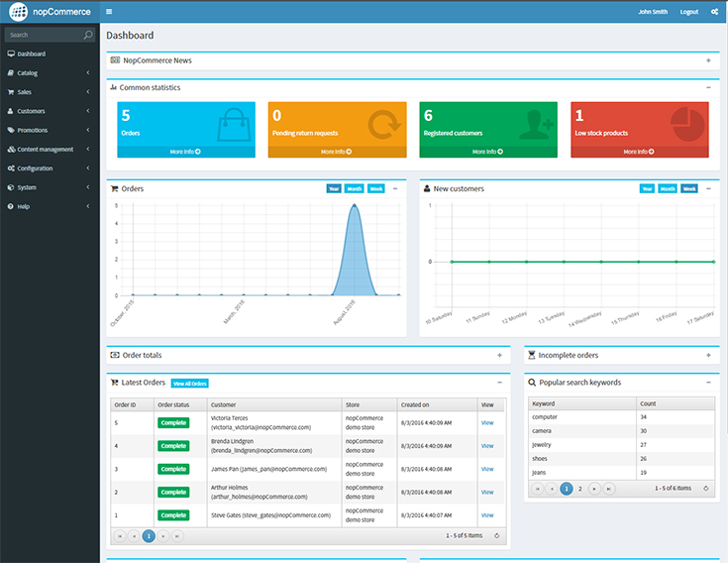Go to previous page in Latest Orders pager
Screen dimensions: 728x563
(x=134, y=536)
